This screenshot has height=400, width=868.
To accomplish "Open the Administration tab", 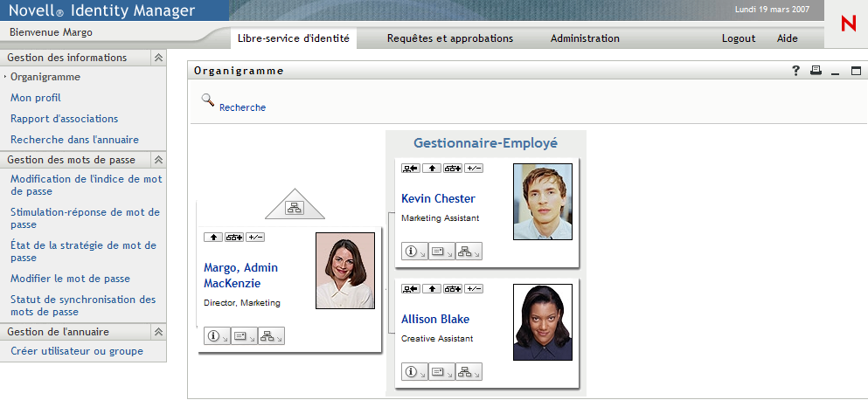I will 585,38.
